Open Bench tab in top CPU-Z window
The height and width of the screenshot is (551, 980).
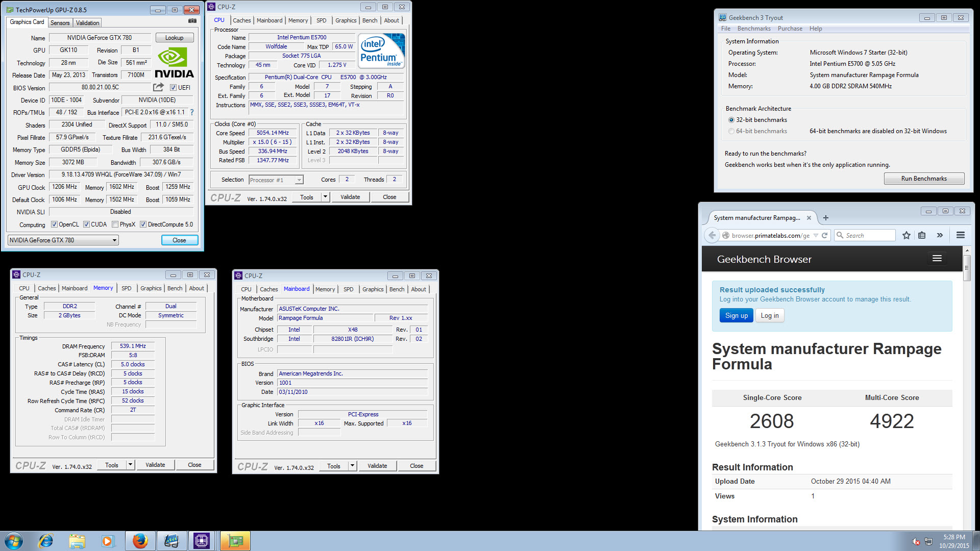[370, 20]
